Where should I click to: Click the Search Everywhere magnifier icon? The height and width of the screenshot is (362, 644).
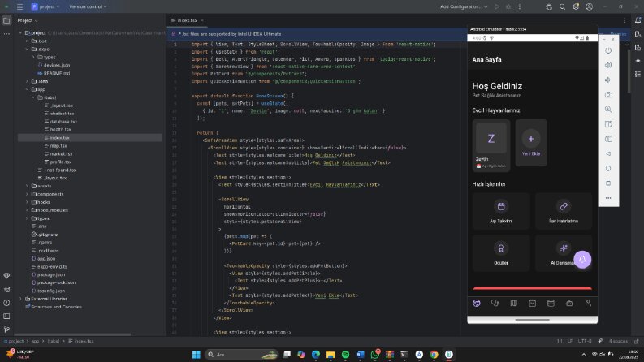pos(562,6)
